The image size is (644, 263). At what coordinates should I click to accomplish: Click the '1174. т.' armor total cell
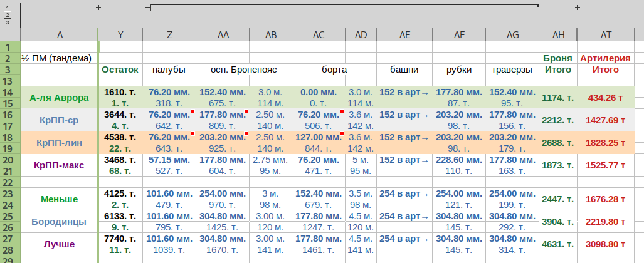557,98
